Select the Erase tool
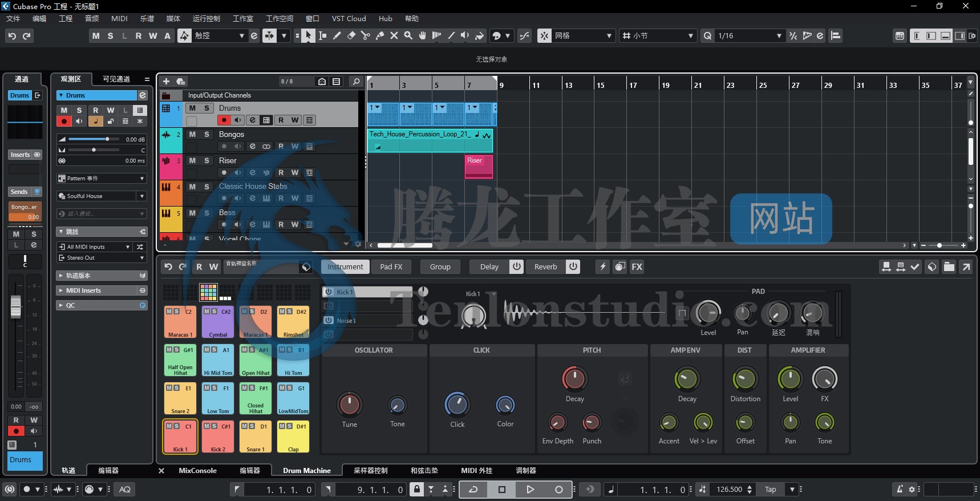 pyautogui.click(x=351, y=35)
